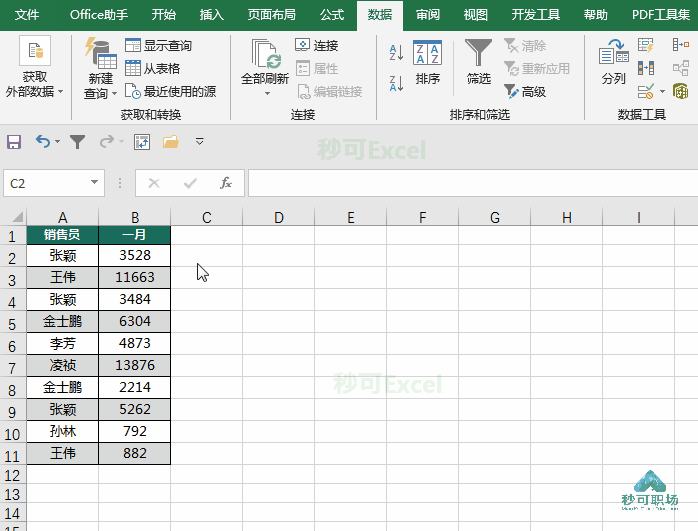Expand the Undo history dropdown

click(57, 142)
